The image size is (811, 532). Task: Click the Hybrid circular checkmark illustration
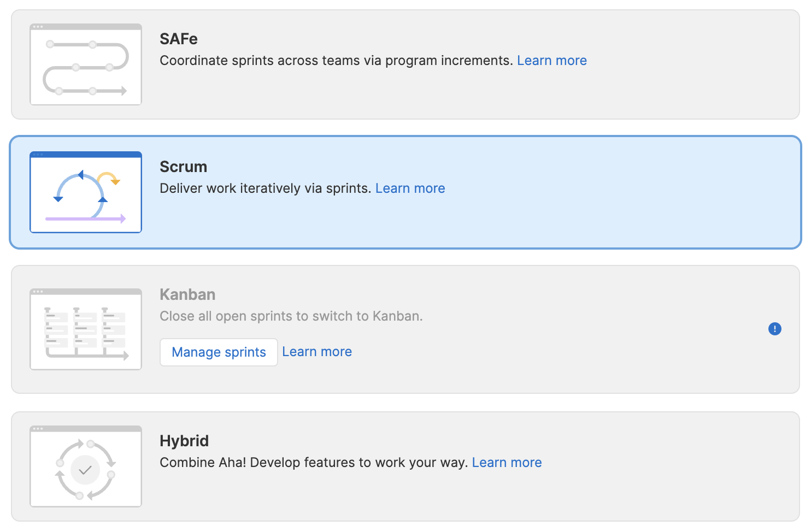[x=86, y=466]
